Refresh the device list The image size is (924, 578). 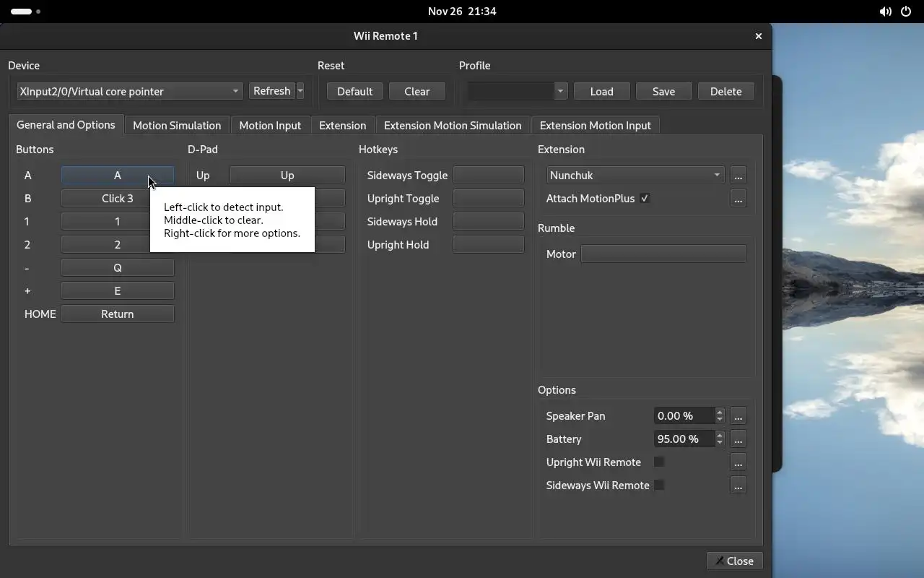[x=272, y=91]
